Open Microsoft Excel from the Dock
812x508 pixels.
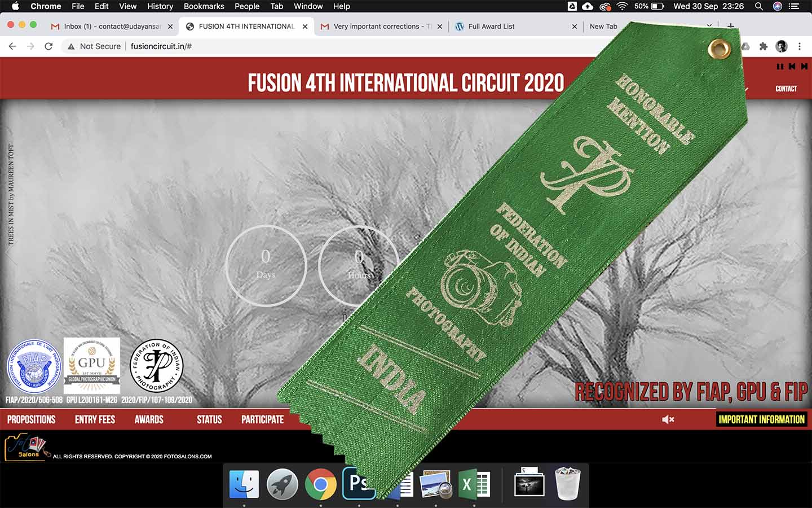pyautogui.click(x=474, y=483)
